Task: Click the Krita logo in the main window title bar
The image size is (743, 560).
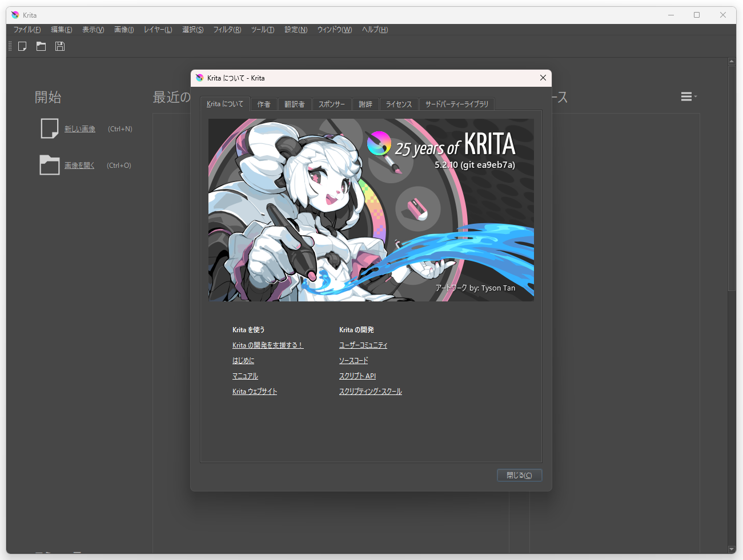Action: tap(14, 14)
